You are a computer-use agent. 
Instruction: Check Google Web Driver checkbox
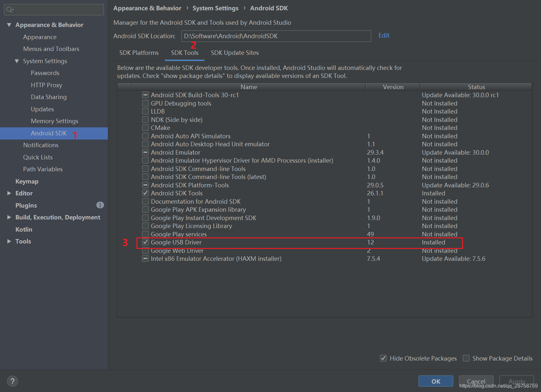click(x=145, y=251)
